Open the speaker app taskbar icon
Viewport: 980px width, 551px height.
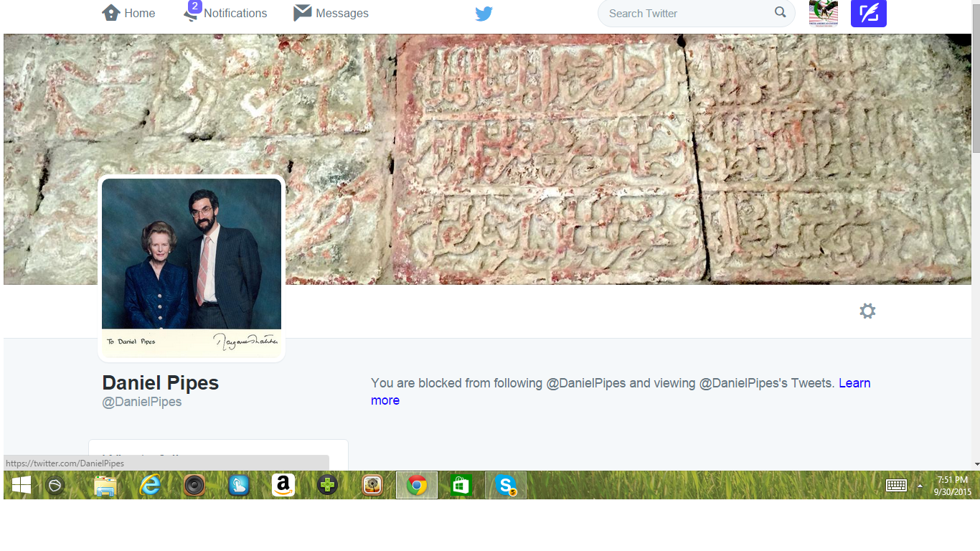pos(194,486)
